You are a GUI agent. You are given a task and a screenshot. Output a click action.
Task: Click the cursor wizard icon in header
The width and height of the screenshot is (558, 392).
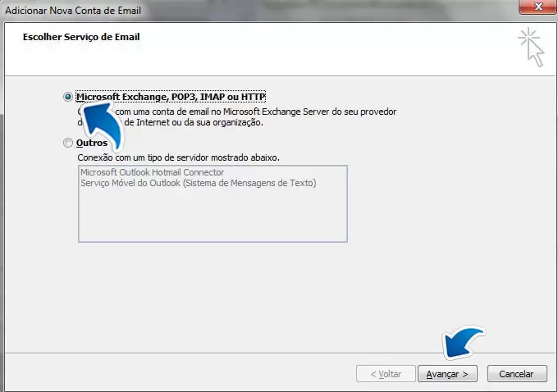coord(531,47)
